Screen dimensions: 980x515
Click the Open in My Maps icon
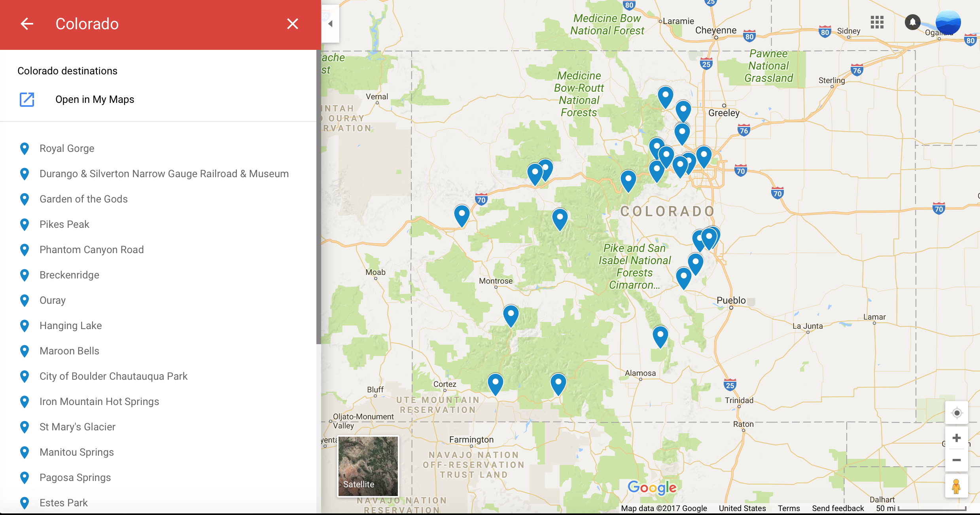pos(27,99)
